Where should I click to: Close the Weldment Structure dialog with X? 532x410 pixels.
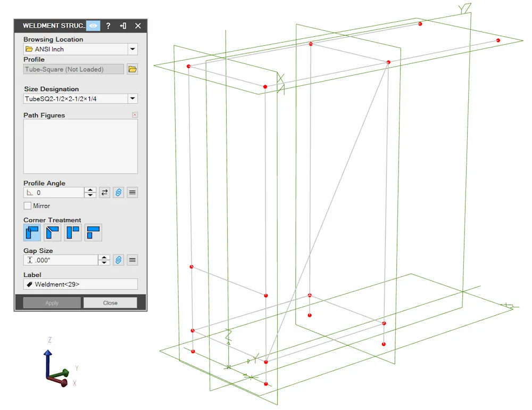tap(138, 26)
